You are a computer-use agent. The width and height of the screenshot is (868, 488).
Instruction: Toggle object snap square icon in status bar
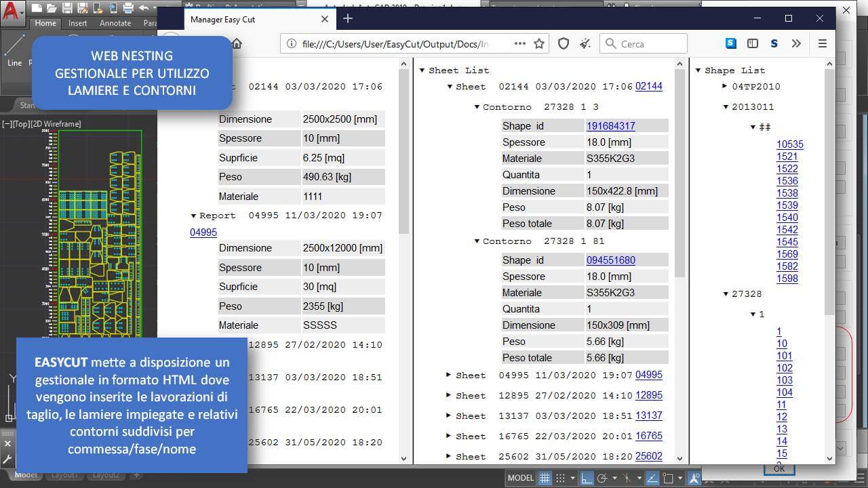668,478
